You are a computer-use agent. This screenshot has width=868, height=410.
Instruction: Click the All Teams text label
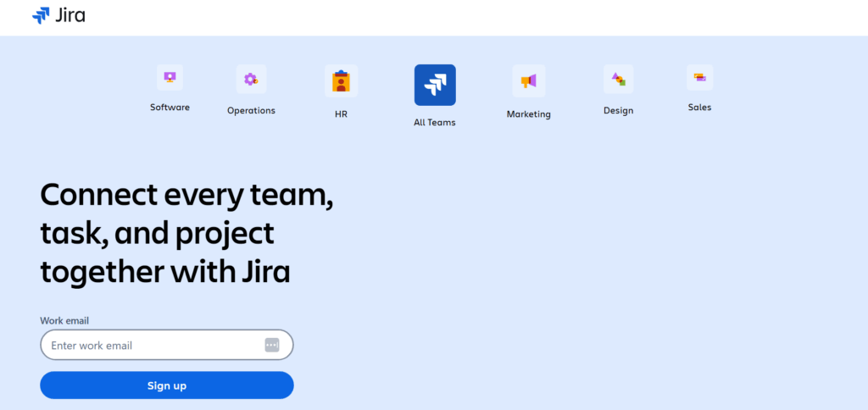click(435, 123)
